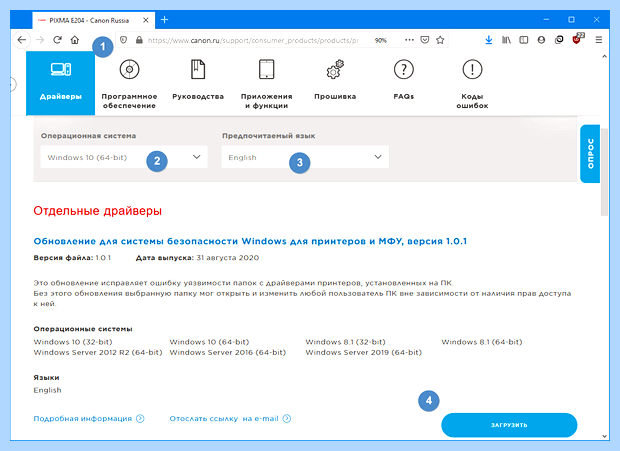Image resolution: width=620 pixels, height=451 pixels.
Task: Click the padlock site security icon
Action: pos(139,40)
